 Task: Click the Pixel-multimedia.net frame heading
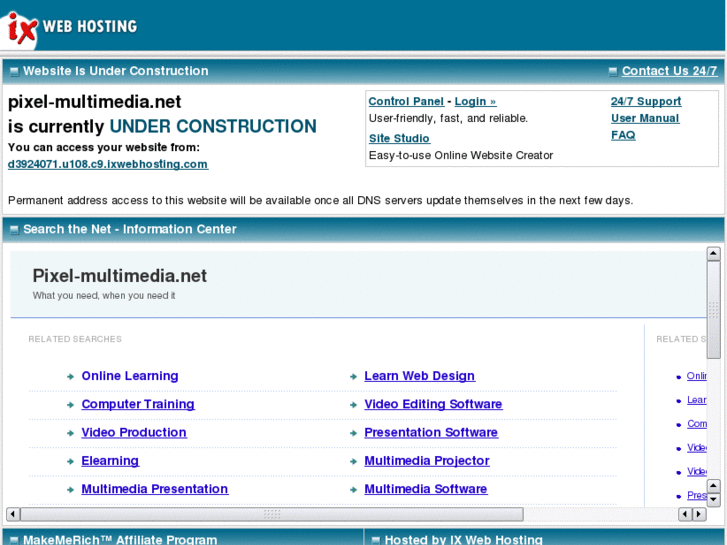pyautogui.click(x=120, y=276)
